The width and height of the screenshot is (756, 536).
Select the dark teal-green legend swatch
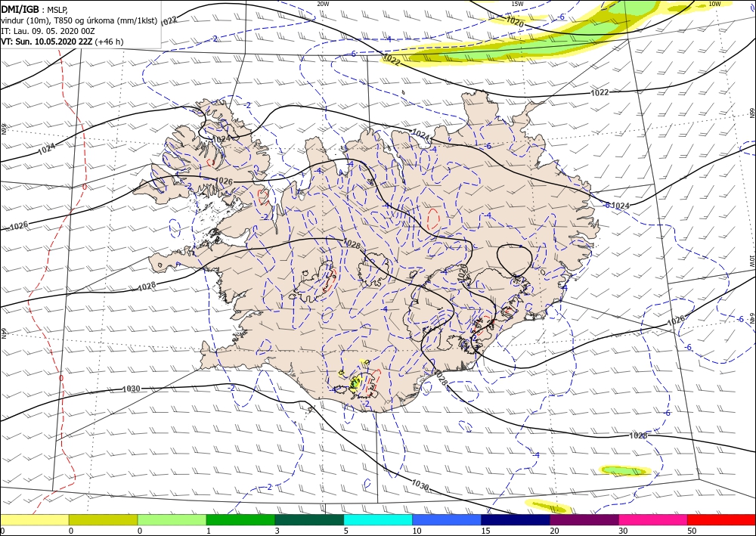pyautogui.click(x=309, y=519)
